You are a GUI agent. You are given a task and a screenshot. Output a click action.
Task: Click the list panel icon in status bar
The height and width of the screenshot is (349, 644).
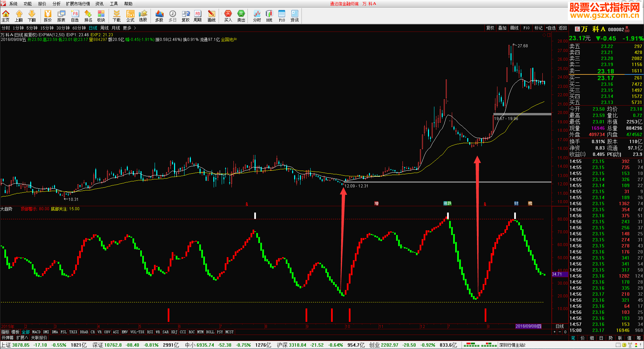[x=618, y=345]
